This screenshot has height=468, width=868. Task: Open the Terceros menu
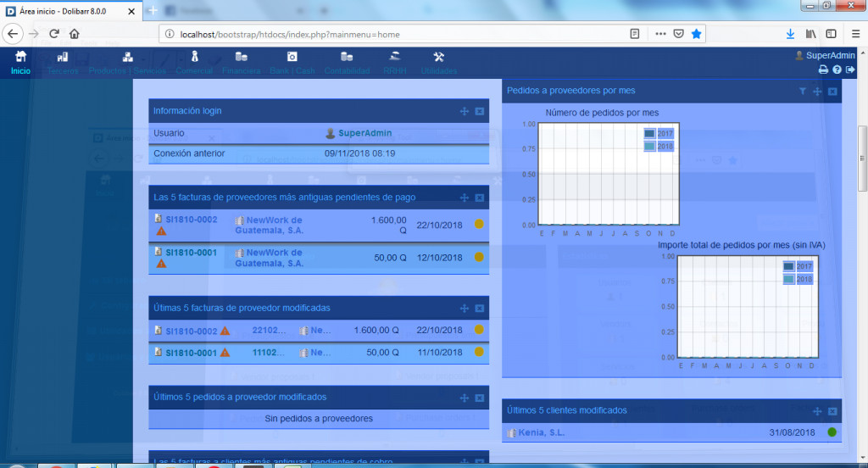[x=63, y=63]
